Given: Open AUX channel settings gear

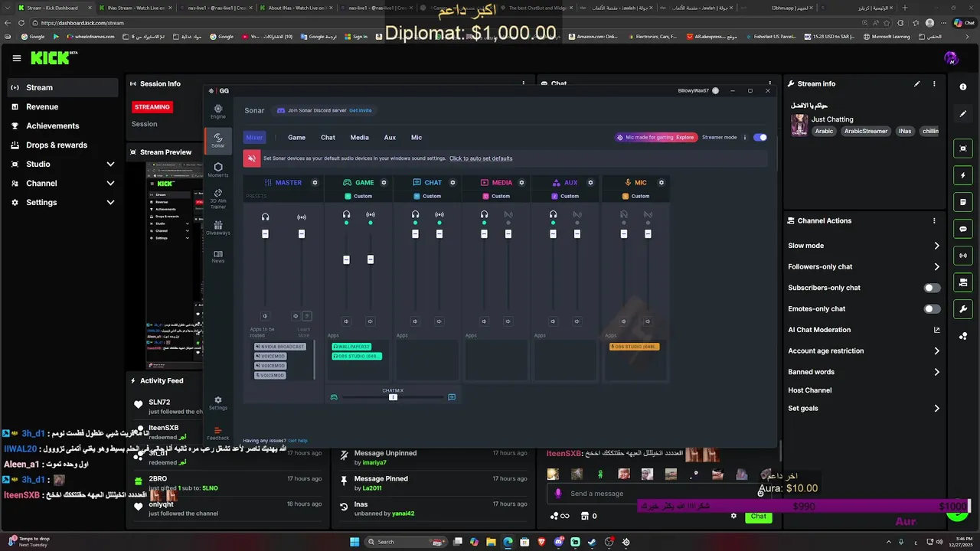Looking at the screenshot, I should (x=590, y=183).
